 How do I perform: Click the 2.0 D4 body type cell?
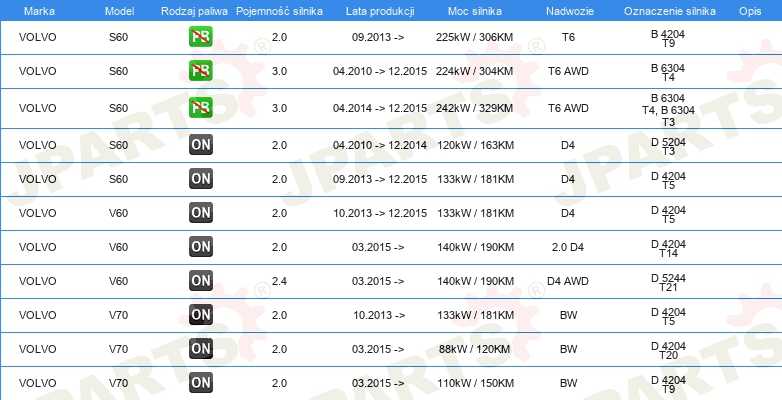[x=568, y=247]
